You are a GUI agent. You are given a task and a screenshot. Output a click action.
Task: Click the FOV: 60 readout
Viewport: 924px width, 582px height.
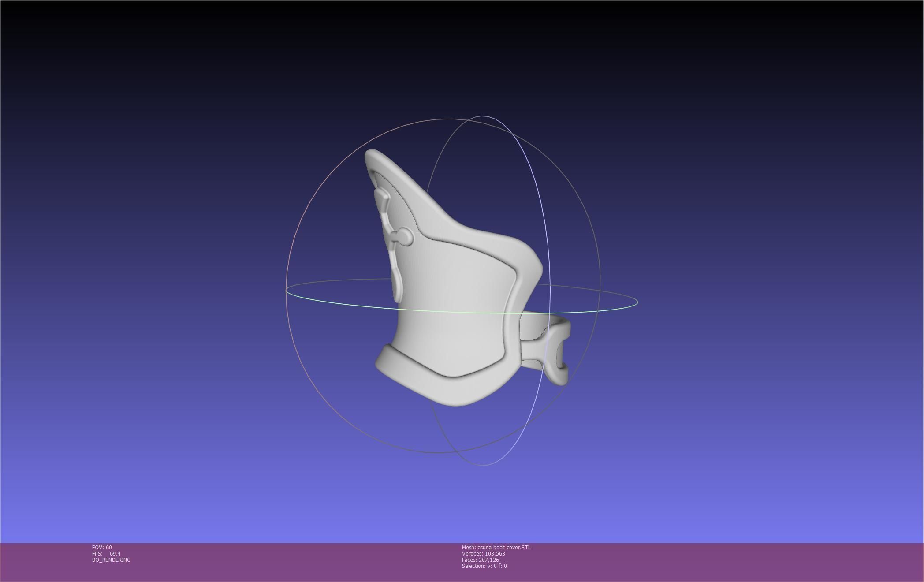click(102, 547)
